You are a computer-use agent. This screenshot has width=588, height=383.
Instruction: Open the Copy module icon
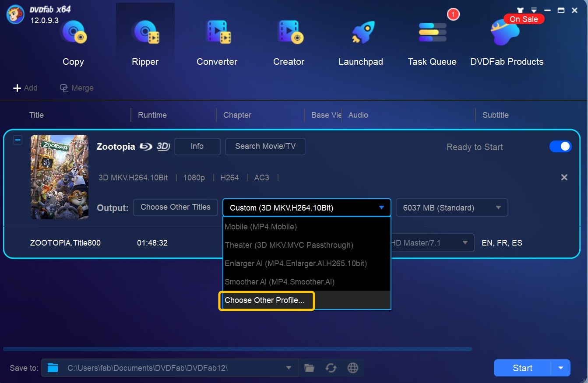coord(73,33)
